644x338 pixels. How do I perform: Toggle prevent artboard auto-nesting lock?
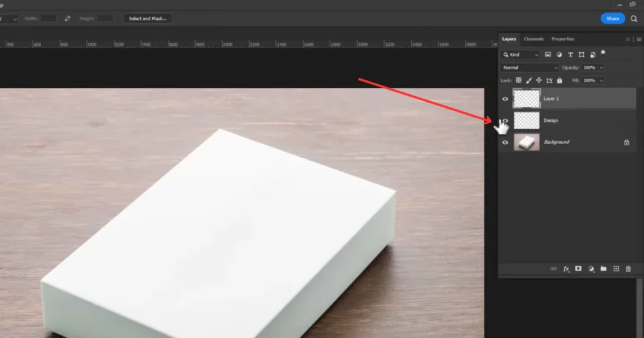(x=549, y=80)
